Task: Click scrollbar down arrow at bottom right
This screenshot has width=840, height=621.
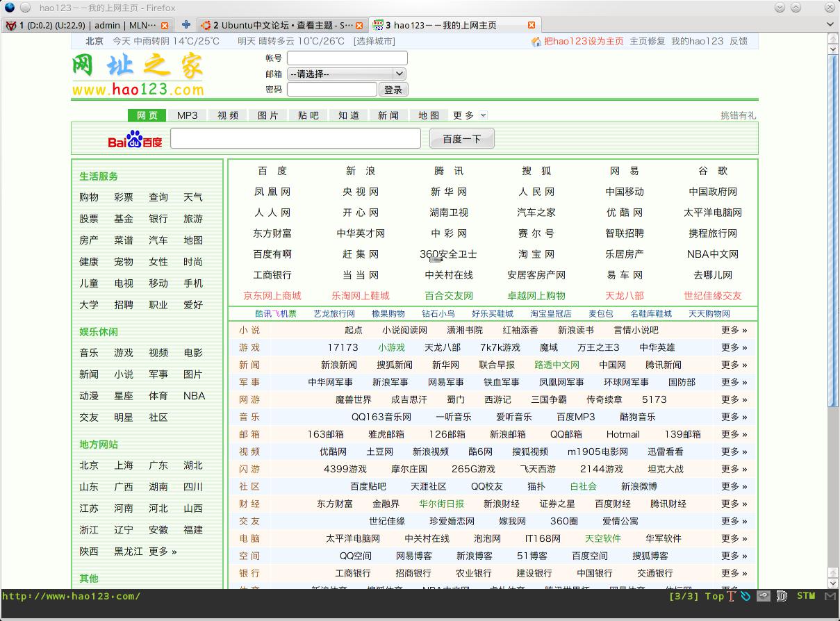Action: (834, 583)
